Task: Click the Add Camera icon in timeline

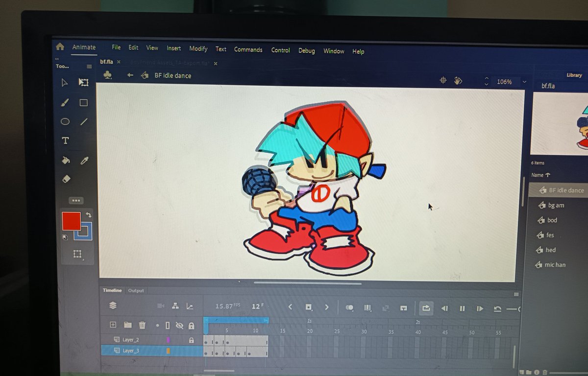Action: point(160,306)
